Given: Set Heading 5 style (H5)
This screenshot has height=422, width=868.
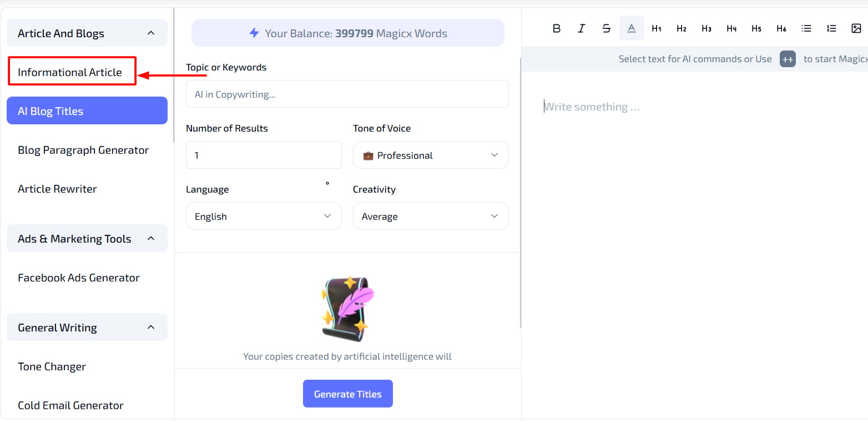Looking at the screenshot, I should 756,28.
